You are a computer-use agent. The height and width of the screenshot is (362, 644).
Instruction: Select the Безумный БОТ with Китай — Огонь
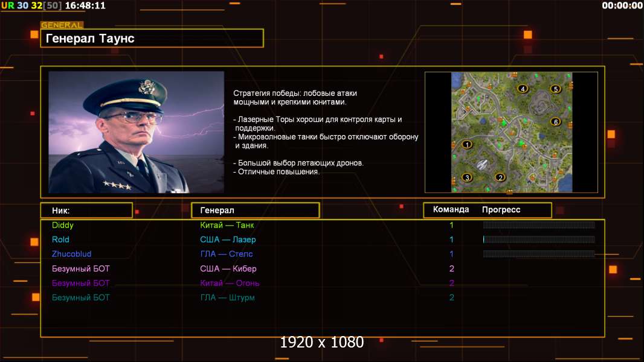pyautogui.click(x=80, y=283)
